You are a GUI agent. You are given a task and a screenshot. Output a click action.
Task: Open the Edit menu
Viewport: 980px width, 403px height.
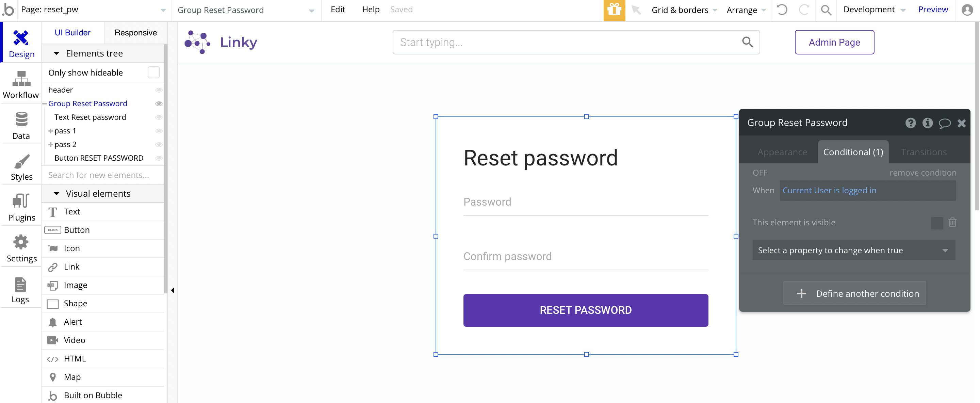338,10
